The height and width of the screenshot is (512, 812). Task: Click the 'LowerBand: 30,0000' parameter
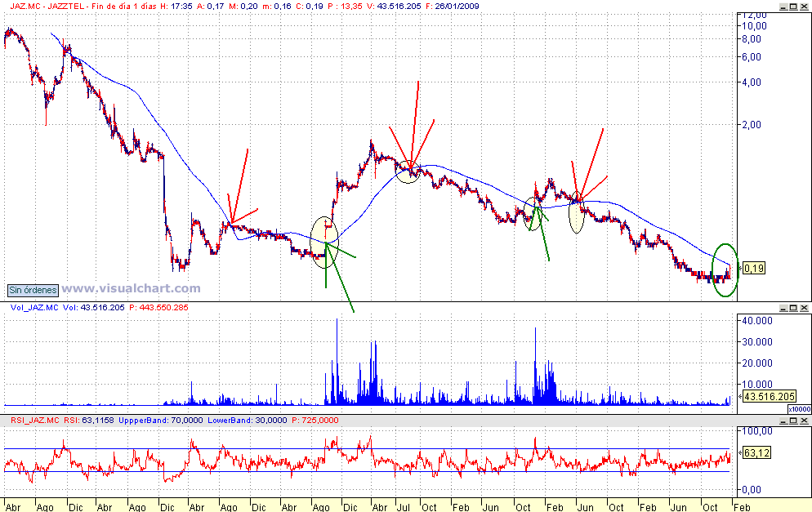pos(247,421)
